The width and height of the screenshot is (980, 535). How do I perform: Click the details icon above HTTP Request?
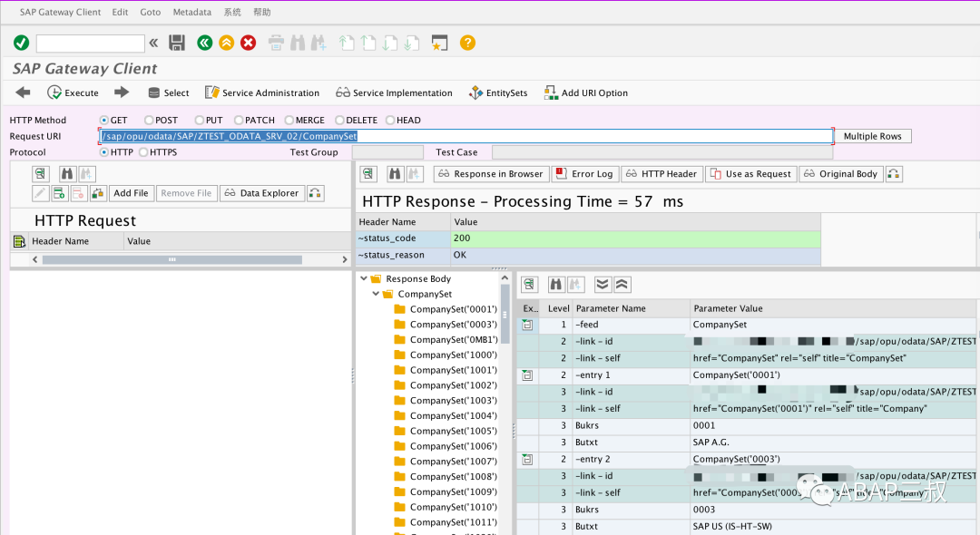click(41, 173)
